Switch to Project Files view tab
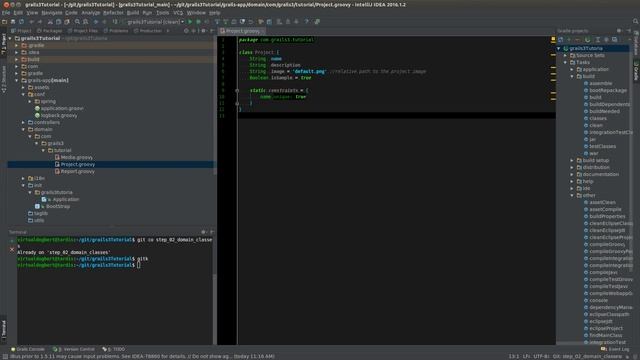640x360 pixels. [83, 31]
